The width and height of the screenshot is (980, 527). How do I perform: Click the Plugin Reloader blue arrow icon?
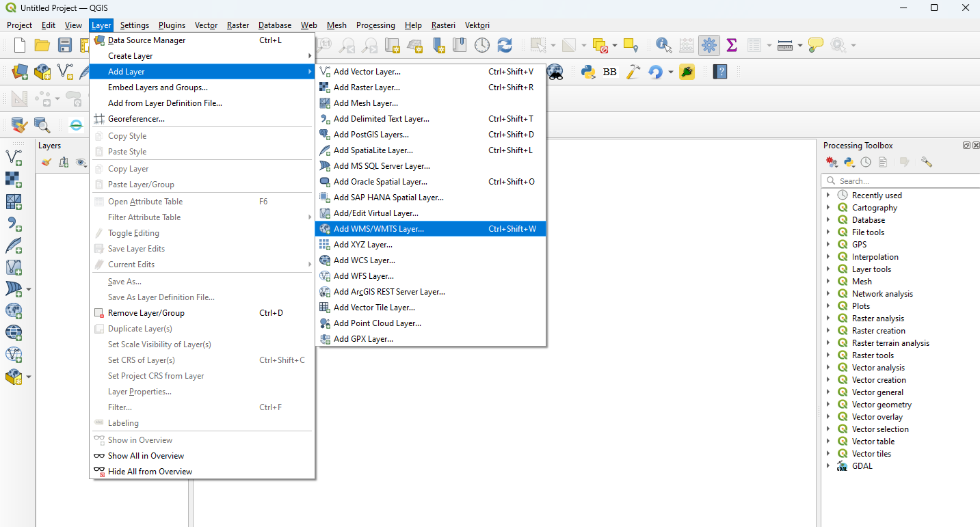(x=655, y=72)
